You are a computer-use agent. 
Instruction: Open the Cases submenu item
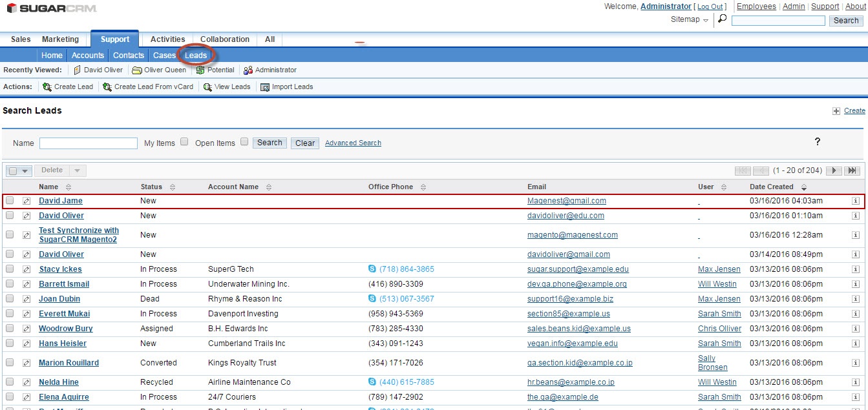click(x=164, y=56)
